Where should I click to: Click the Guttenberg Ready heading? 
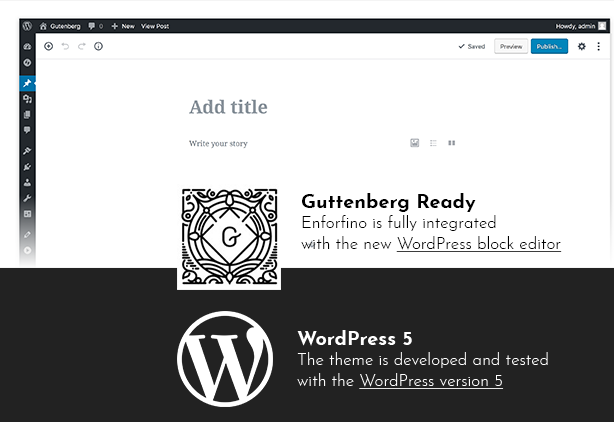tap(388, 202)
